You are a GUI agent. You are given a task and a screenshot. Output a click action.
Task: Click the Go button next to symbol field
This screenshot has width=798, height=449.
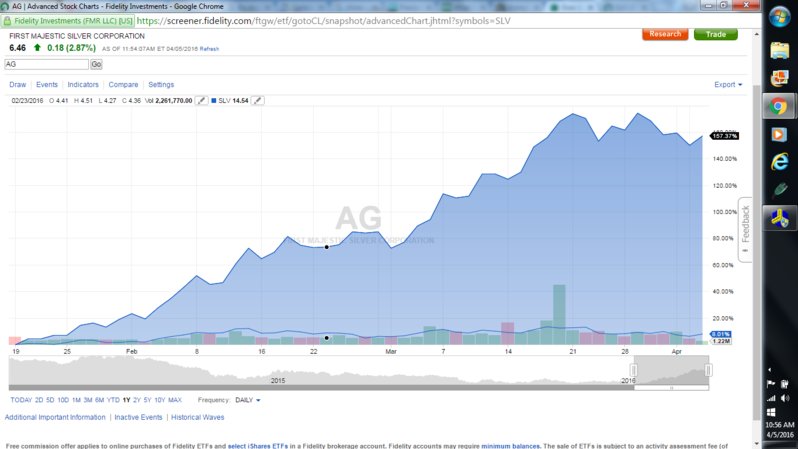coord(96,64)
